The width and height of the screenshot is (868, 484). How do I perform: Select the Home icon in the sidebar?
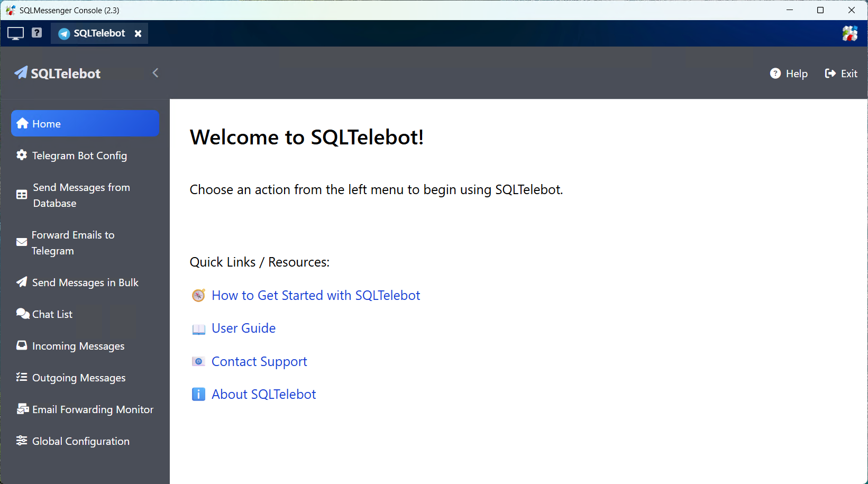coord(22,123)
